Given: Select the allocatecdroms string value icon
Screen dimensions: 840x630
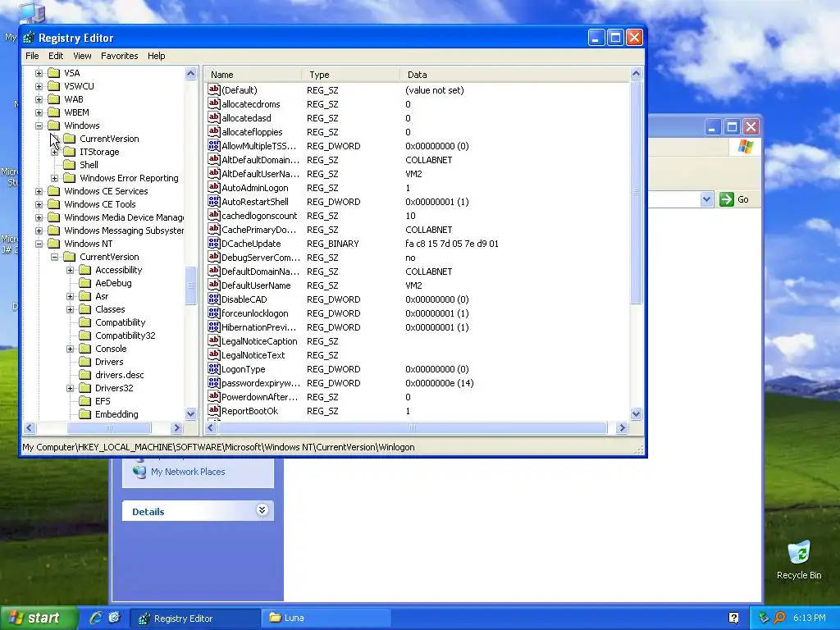Looking at the screenshot, I should (x=214, y=104).
